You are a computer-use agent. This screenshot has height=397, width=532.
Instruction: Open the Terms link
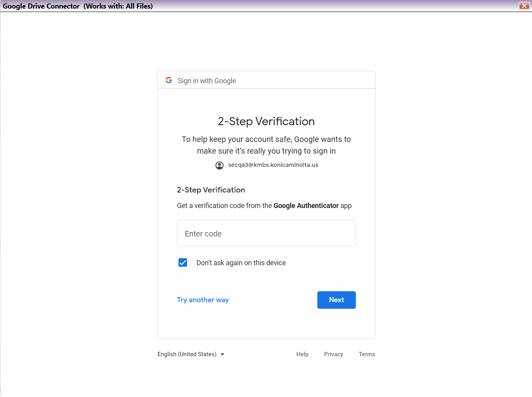[367, 354]
